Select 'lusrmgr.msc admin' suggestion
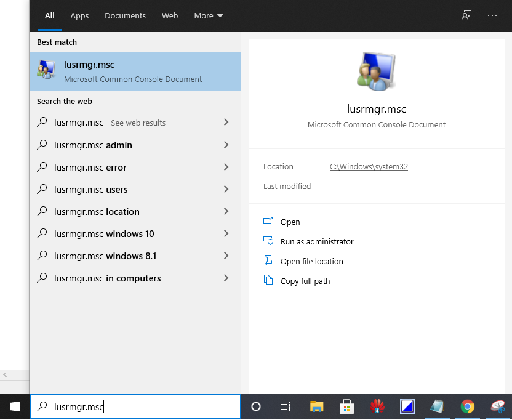Image resolution: width=512 pixels, height=420 pixels. tap(135, 145)
